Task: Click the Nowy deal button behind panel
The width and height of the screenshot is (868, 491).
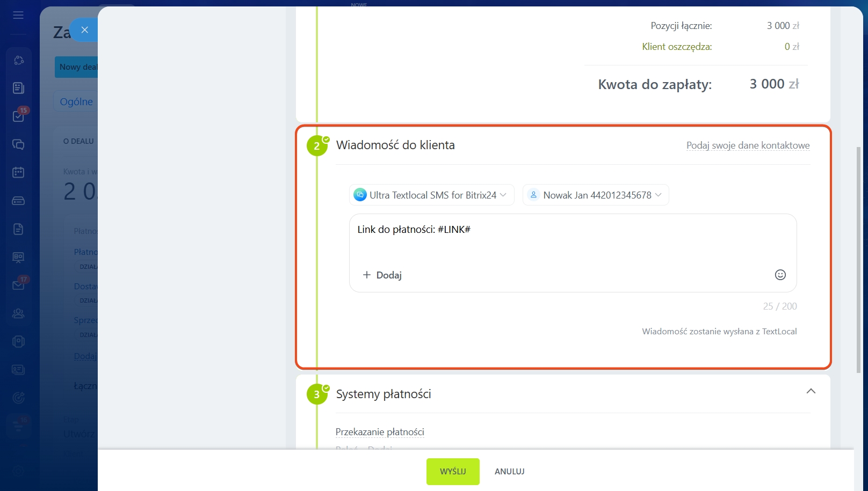Action: 76,67
